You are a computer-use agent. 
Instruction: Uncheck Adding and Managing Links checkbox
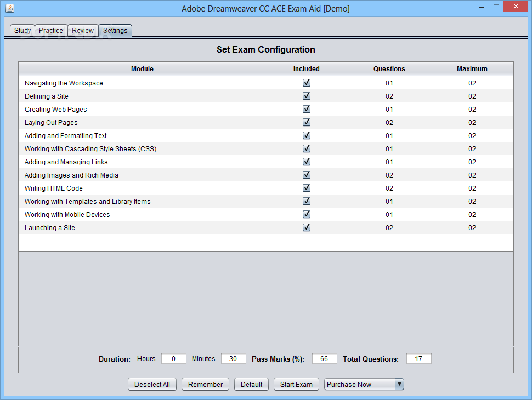307,162
